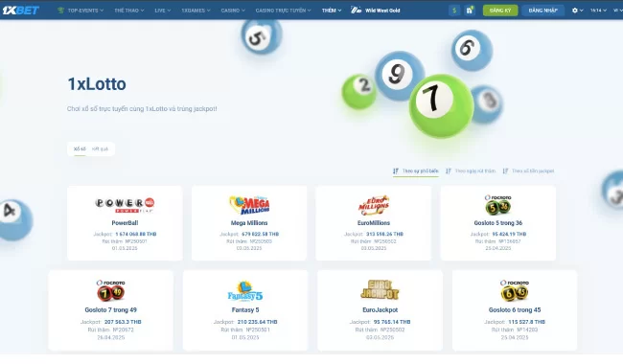Screen dimensions: 623x364
Task: Open the gift bonus icon
Action: [x=470, y=11]
